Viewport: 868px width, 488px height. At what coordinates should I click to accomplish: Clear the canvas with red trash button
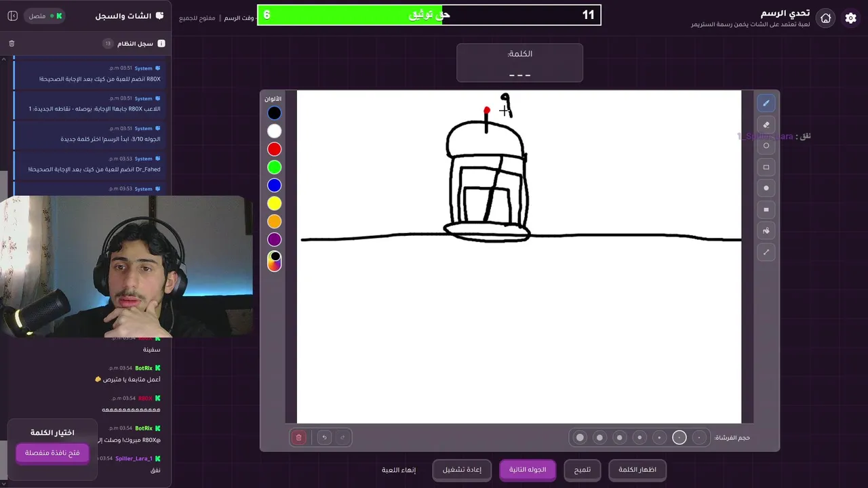click(x=299, y=438)
